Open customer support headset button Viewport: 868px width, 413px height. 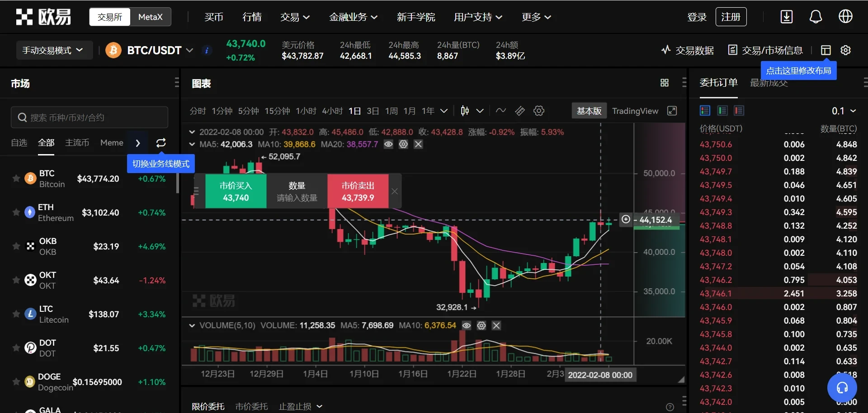(x=842, y=387)
